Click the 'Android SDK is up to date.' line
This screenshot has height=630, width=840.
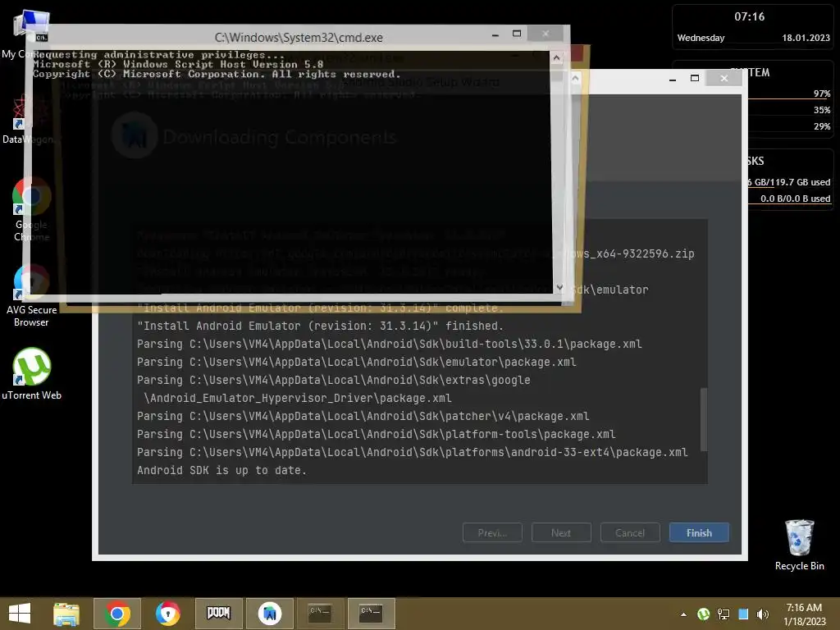pyautogui.click(x=221, y=470)
